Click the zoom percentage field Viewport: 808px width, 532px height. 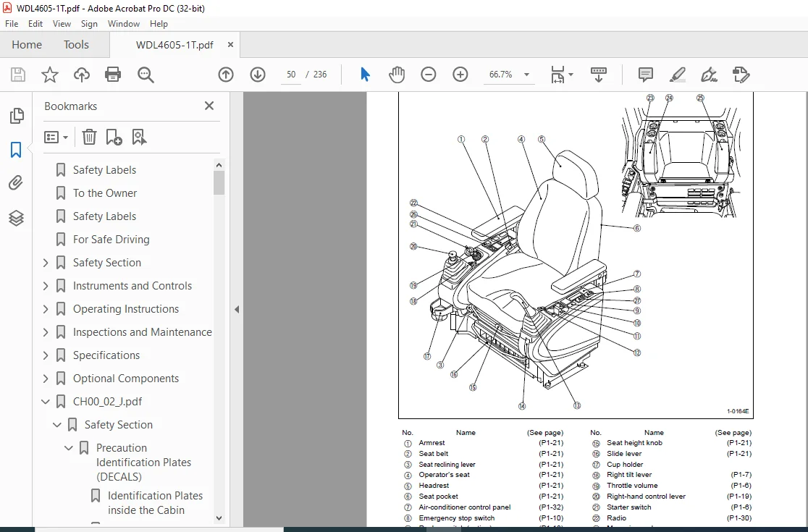500,75
